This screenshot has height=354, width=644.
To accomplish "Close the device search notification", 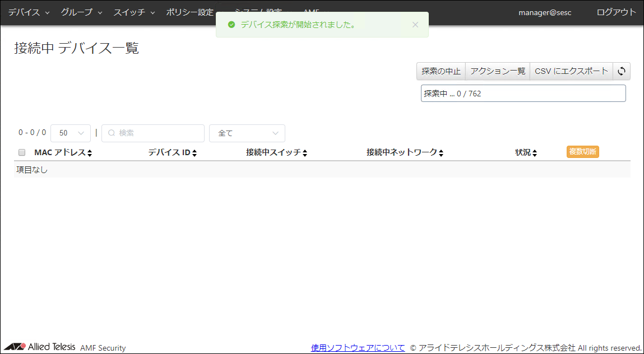I will pyautogui.click(x=415, y=25).
